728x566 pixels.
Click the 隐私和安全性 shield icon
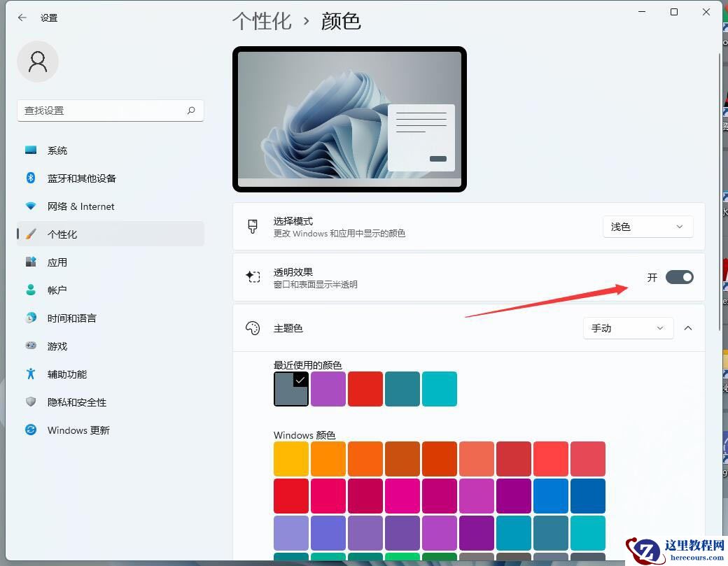30,402
